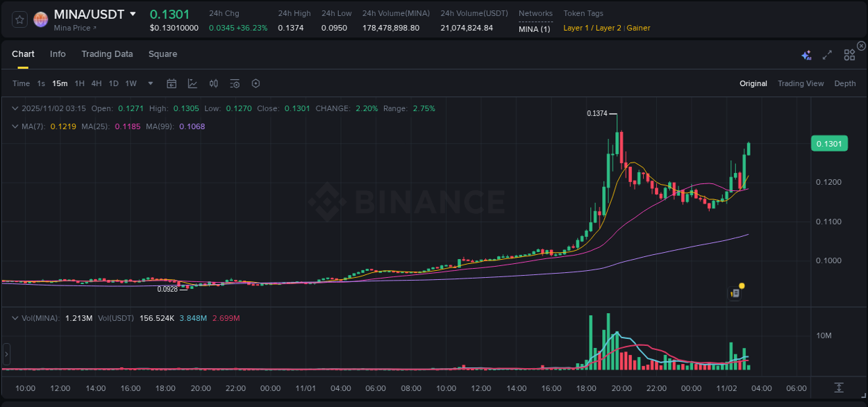Switch to the Info tab
This screenshot has height=407, width=868.
pyautogui.click(x=58, y=53)
